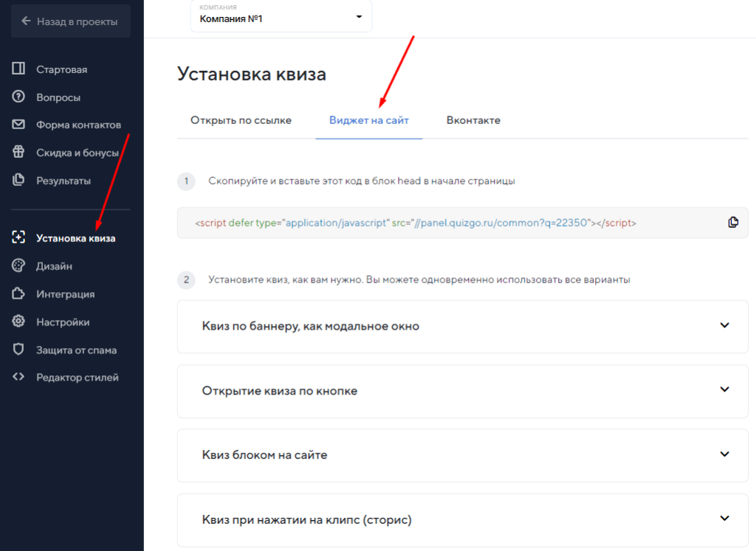Click the Форма контактов envelope icon
Viewport: 756px width, 551px height.
tap(19, 125)
